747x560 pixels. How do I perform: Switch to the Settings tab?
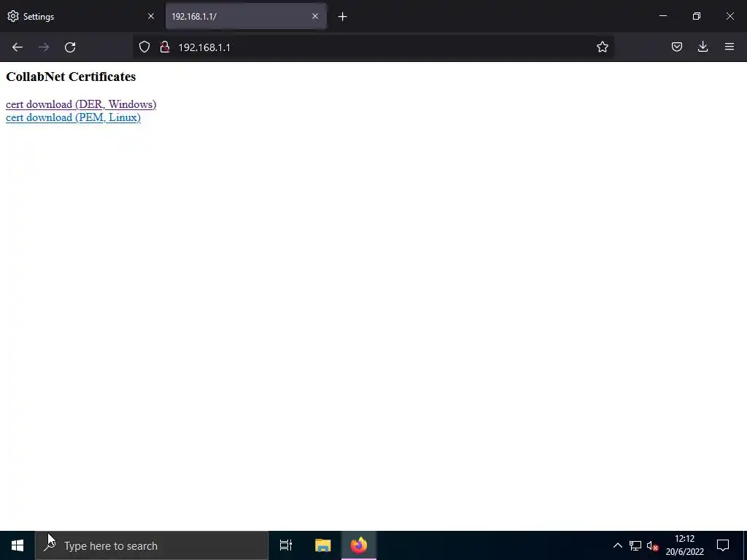[x=81, y=16]
